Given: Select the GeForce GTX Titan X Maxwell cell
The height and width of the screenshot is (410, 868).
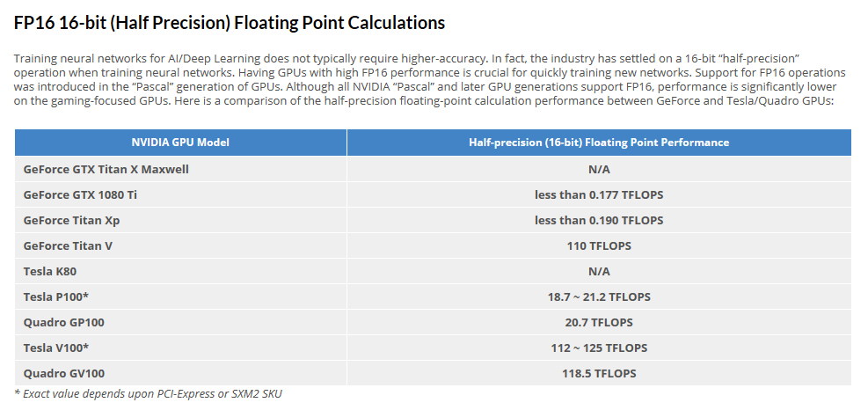Looking at the screenshot, I should pos(106,169).
